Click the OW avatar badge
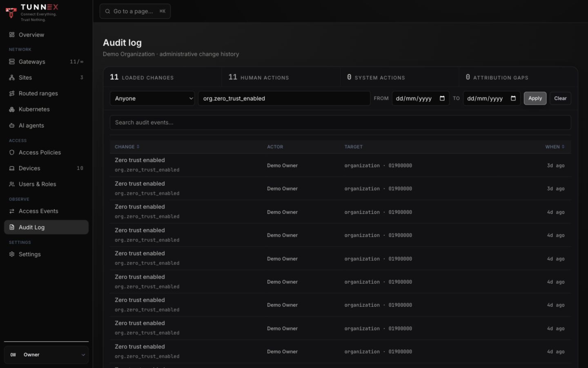The width and height of the screenshot is (588, 368). point(13,355)
